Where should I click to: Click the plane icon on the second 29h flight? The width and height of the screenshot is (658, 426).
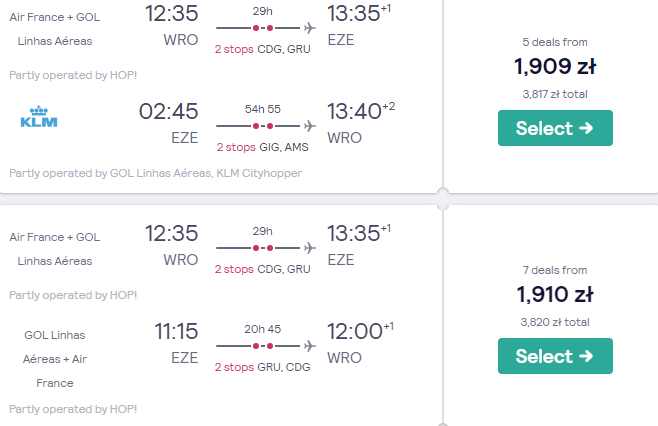[310, 248]
